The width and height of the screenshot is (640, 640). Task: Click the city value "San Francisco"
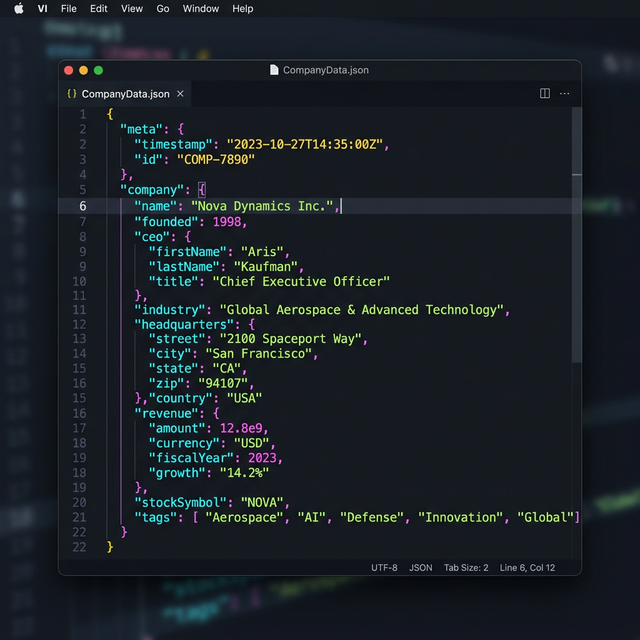click(259, 353)
